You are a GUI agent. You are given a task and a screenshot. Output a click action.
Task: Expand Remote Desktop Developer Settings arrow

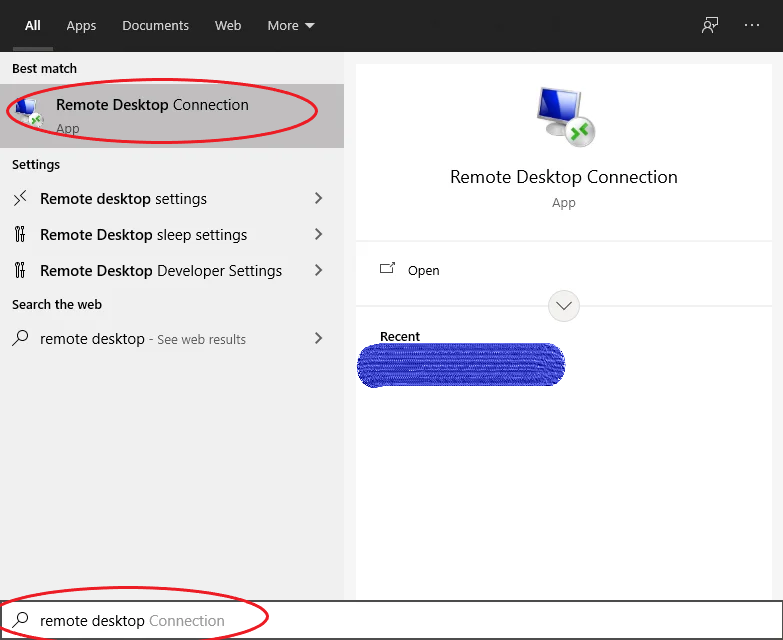pos(319,270)
